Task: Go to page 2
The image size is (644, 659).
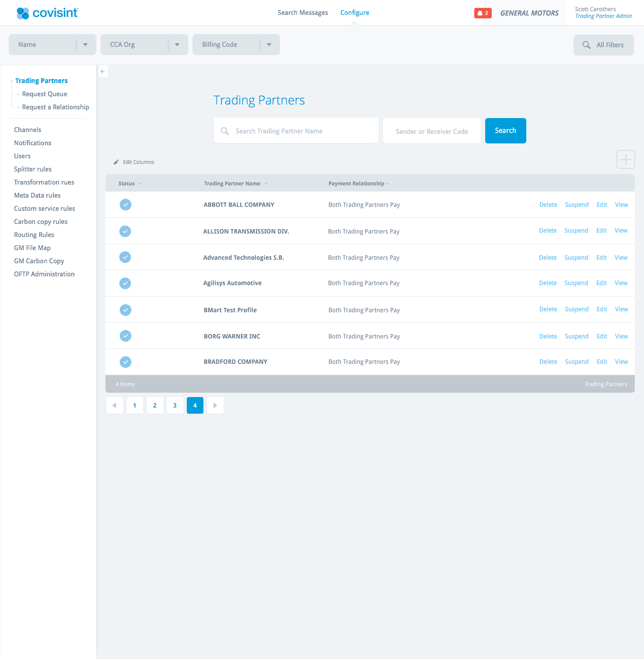Action: (155, 405)
